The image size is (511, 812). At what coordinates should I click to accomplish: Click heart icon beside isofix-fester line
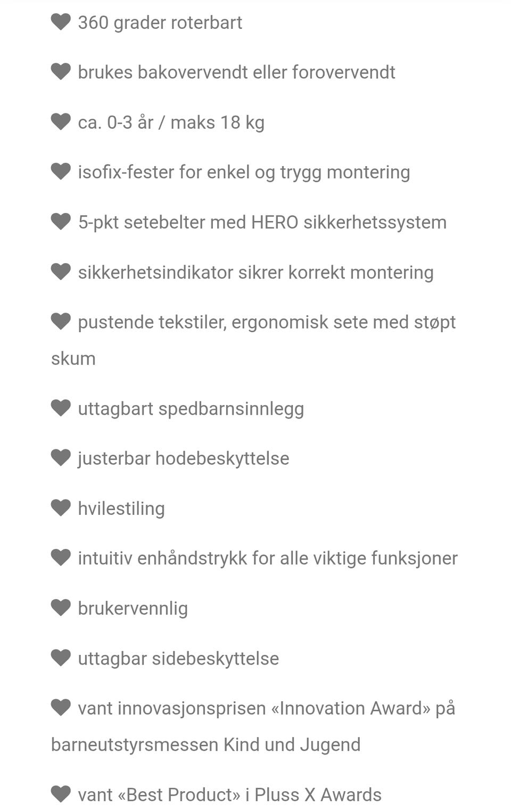(x=61, y=171)
